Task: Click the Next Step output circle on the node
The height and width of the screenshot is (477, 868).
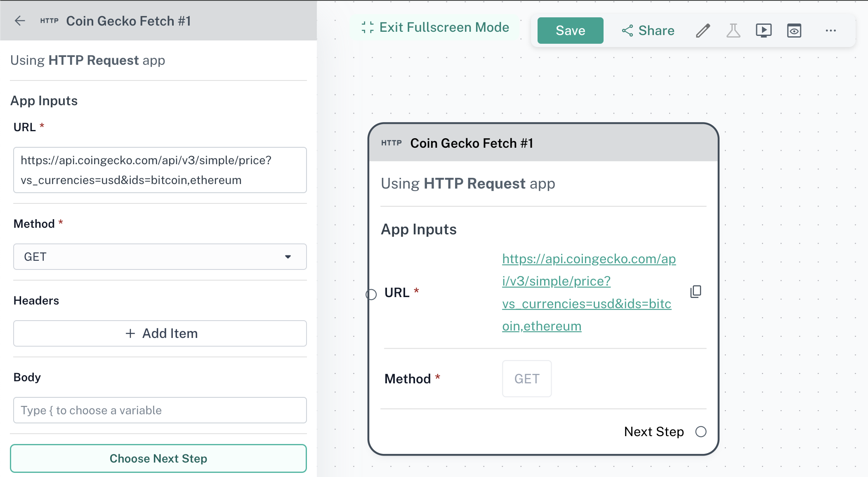Action: point(701,432)
